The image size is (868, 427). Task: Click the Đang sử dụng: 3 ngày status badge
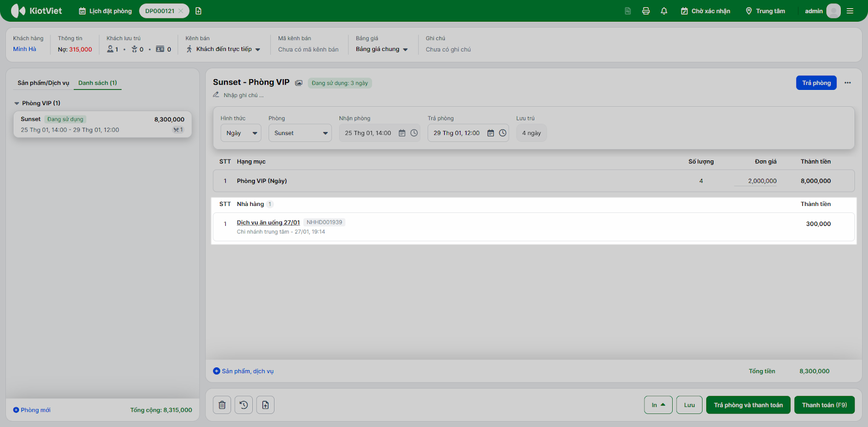pyautogui.click(x=340, y=83)
